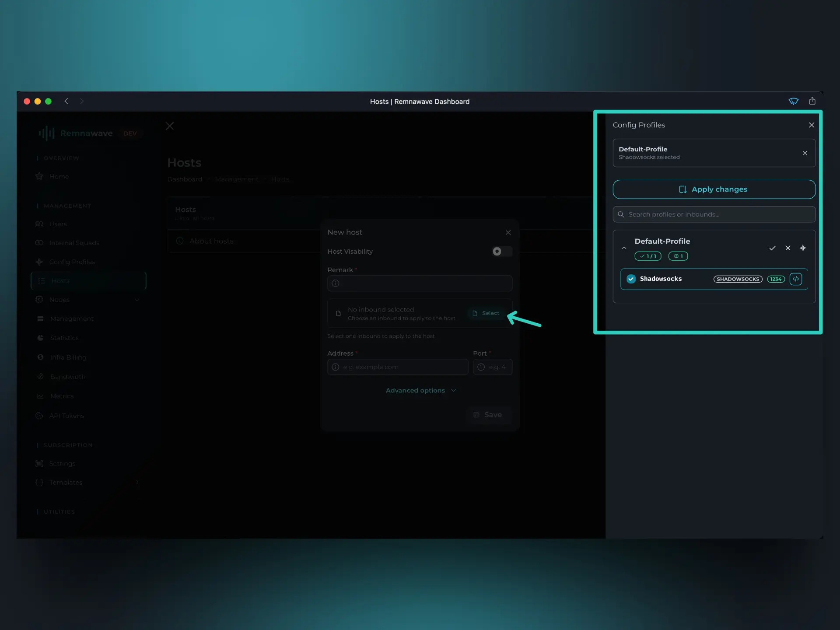
Task: Toggle Host Visability switch in New host dialog
Action: pyautogui.click(x=500, y=252)
